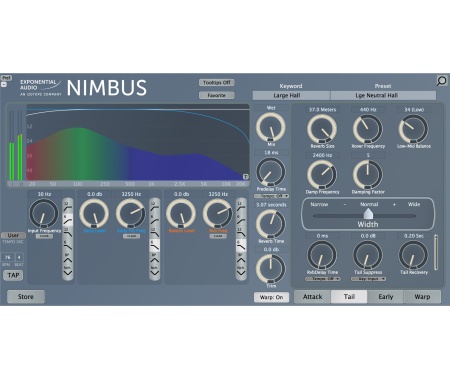
Task: Click the Beat field showing 4
Action: click(x=19, y=258)
